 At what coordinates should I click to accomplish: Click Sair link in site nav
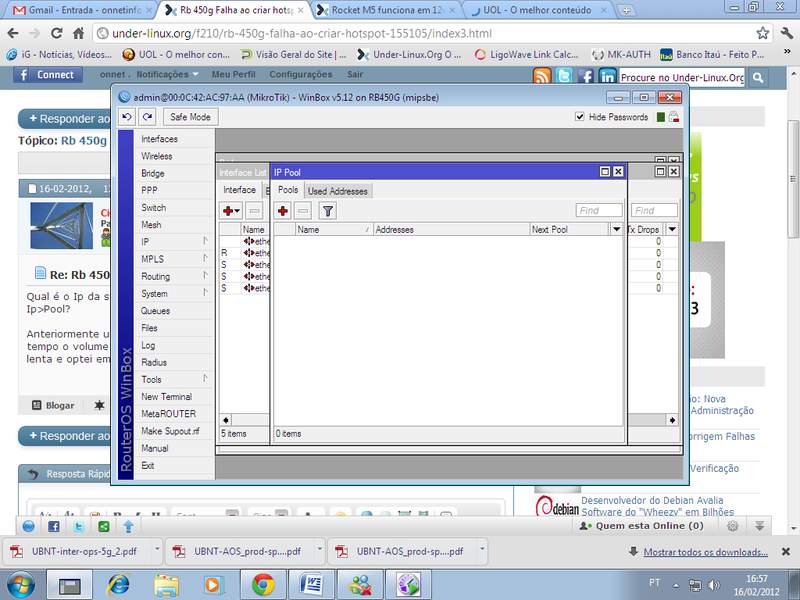coord(355,74)
